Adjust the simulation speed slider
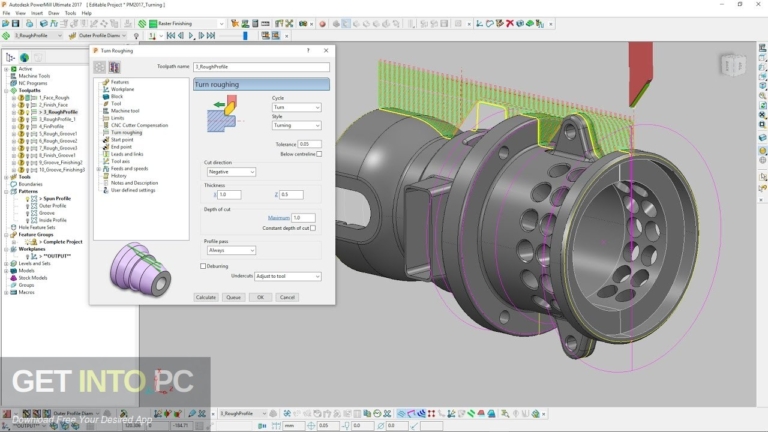Viewport: 768px width, 432px height. tap(245, 36)
